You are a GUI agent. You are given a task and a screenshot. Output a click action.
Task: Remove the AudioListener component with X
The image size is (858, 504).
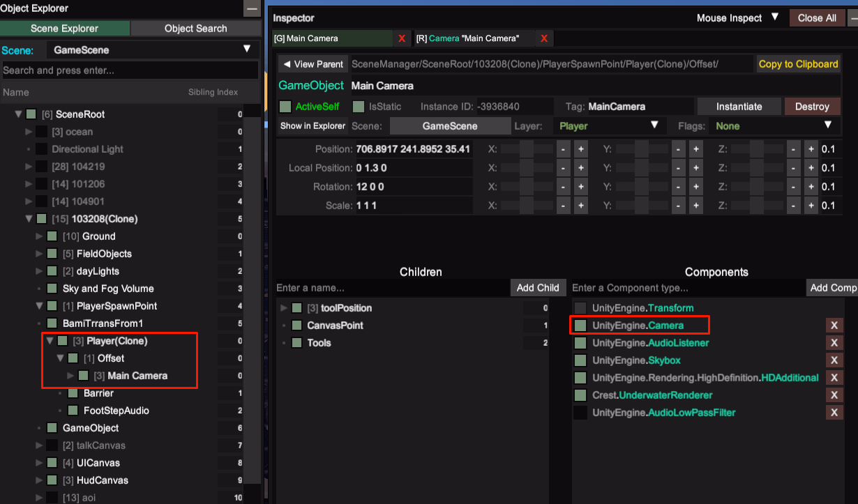tap(834, 343)
